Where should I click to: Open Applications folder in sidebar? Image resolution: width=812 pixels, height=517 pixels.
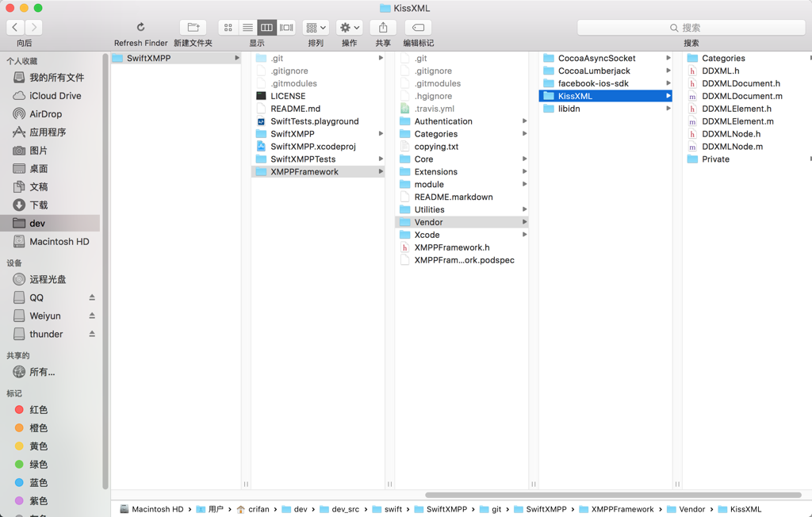(x=50, y=132)
